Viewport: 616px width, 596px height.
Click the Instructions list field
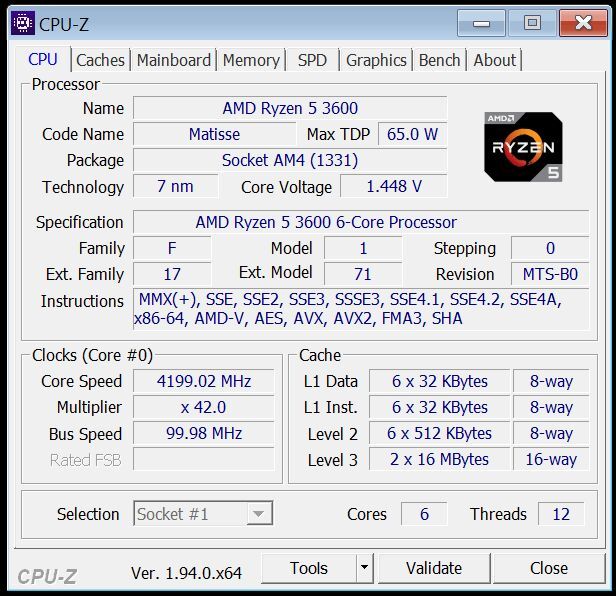click(361, 309)
